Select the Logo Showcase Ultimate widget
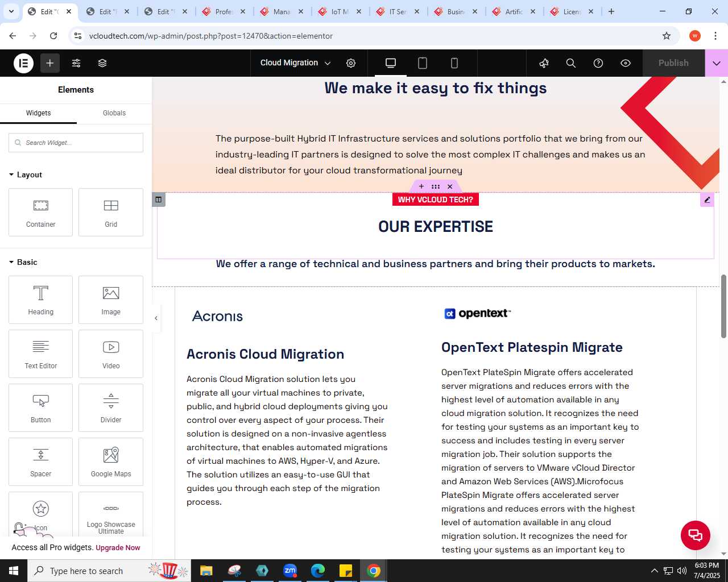 coord(111,514)
